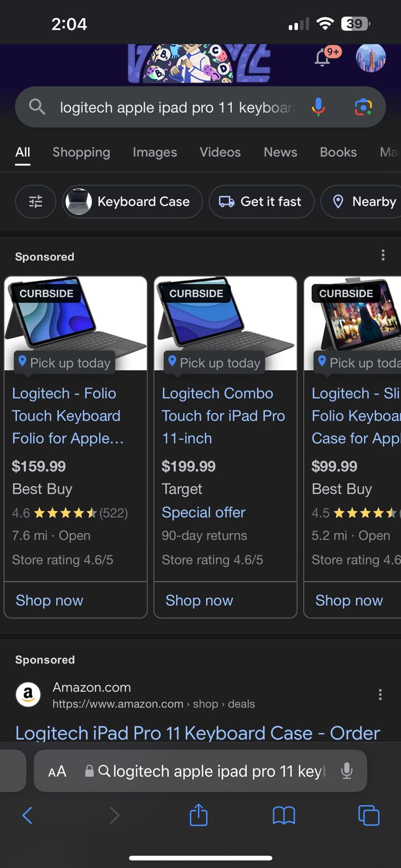Switch to the Images tab
This screenshot has height=868, width=401.
(155, 152)
